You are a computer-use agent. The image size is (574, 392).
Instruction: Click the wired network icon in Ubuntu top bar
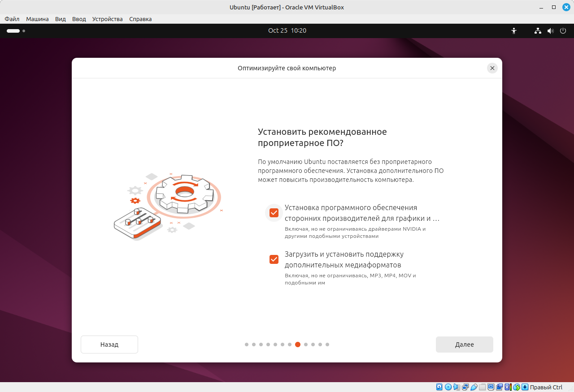point(538,31)
